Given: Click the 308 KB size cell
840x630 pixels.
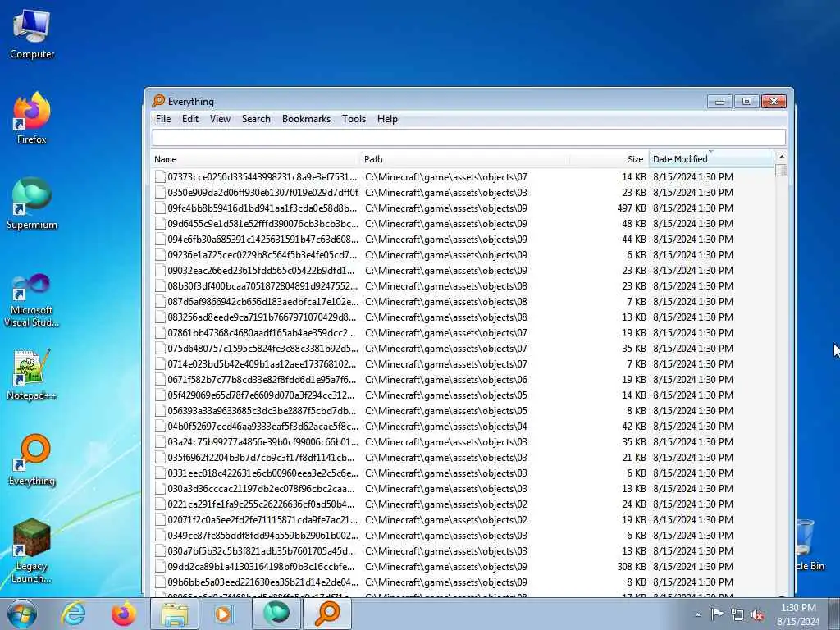Looking at the screenshot, I should [x=631, y=566].
